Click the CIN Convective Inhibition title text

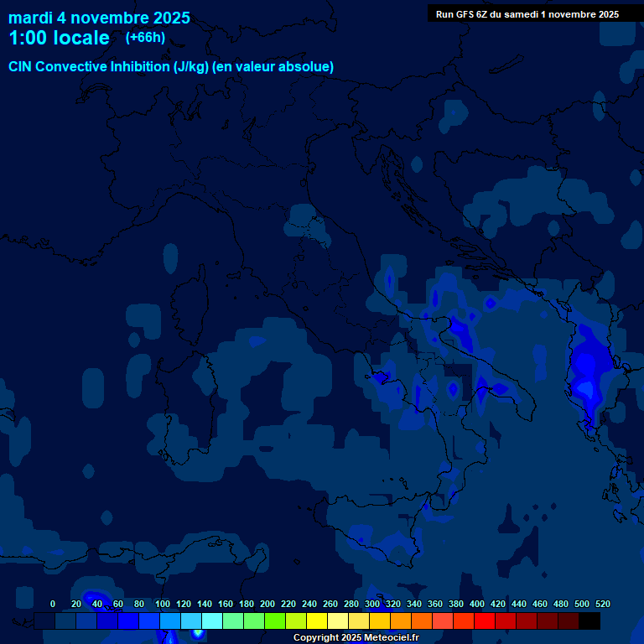171,67
